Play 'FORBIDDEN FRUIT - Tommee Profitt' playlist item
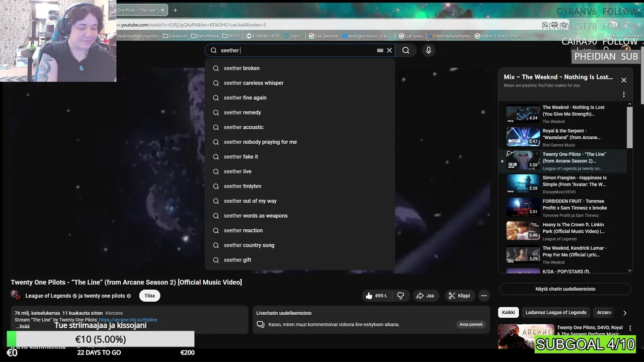 [562, 208]
